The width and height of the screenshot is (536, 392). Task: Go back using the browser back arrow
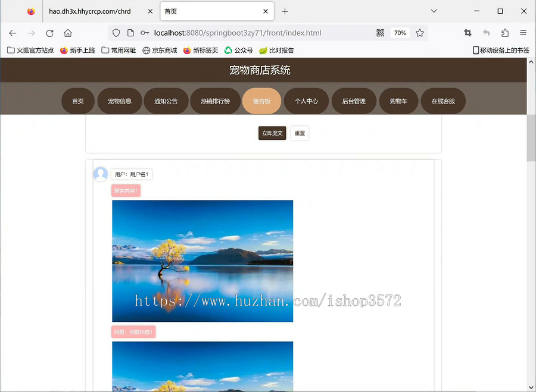[x=13, y=33]
